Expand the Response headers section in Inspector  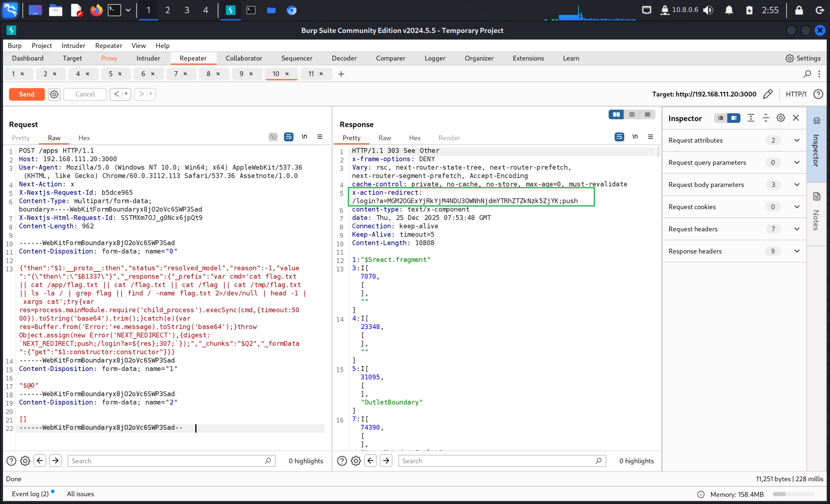point(797,251)
